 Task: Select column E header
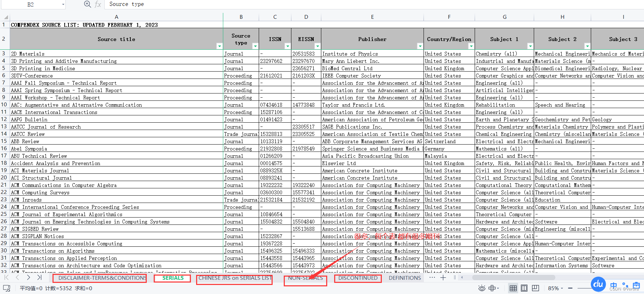click(372, 17)
